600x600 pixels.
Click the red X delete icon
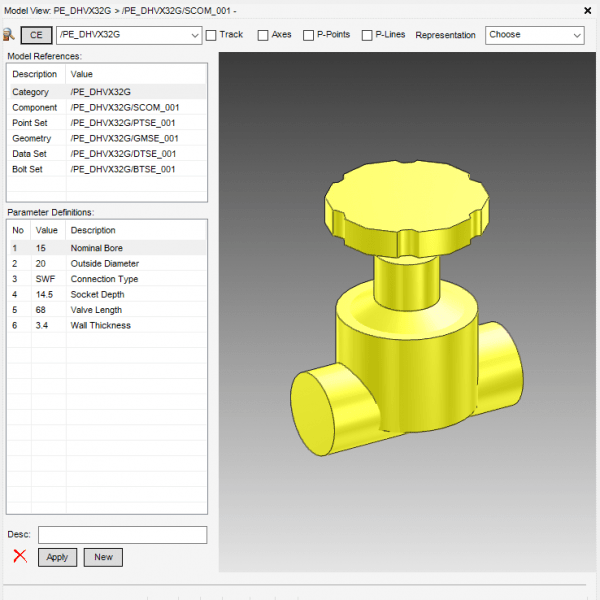[x=19, y=557]
